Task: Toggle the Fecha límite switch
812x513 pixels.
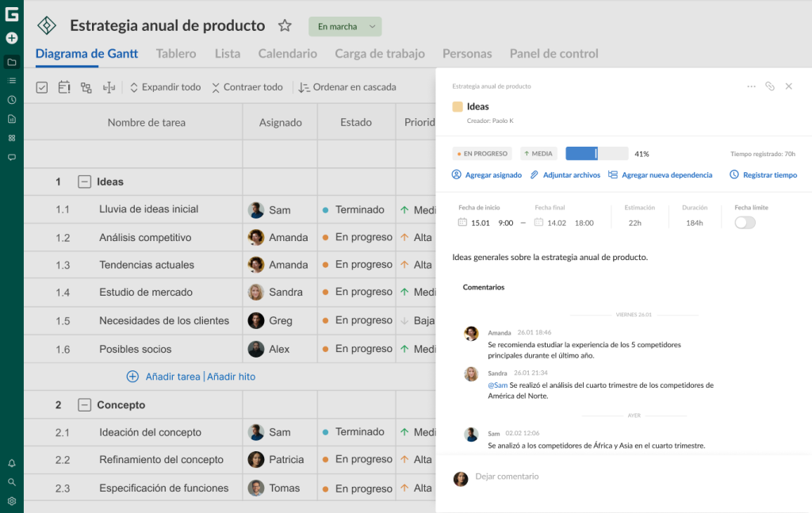Action: point(745,223)
